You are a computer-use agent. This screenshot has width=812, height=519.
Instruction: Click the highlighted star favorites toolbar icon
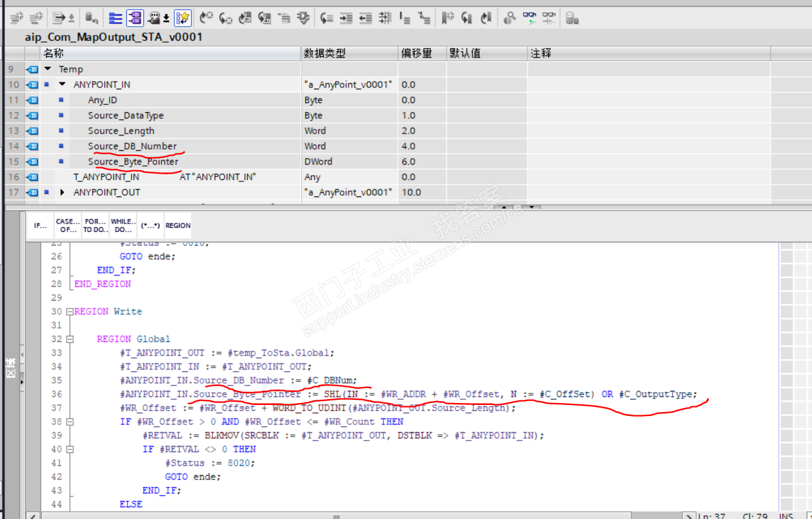point(183,17)
